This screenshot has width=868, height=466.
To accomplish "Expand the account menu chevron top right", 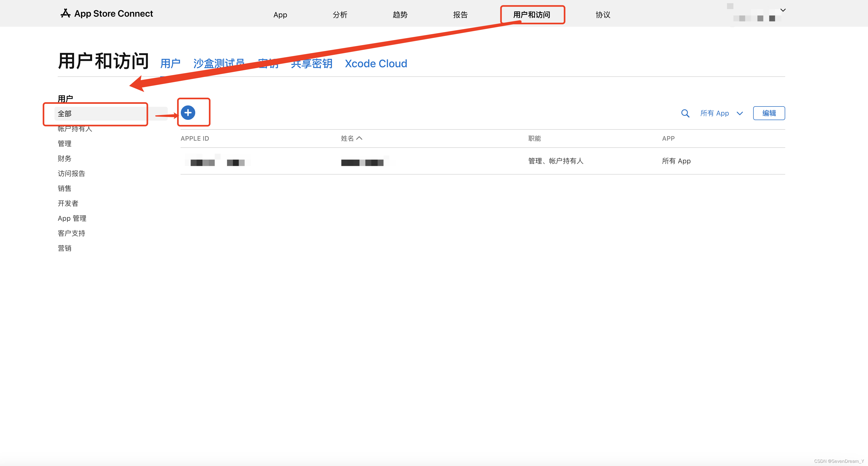I will (x=783, y=10).
